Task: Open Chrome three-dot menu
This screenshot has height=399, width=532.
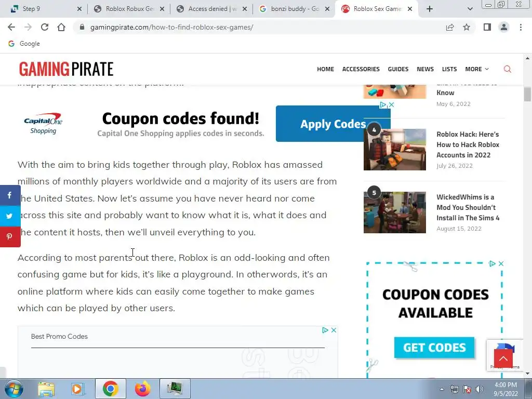Action: click(521, 27)
